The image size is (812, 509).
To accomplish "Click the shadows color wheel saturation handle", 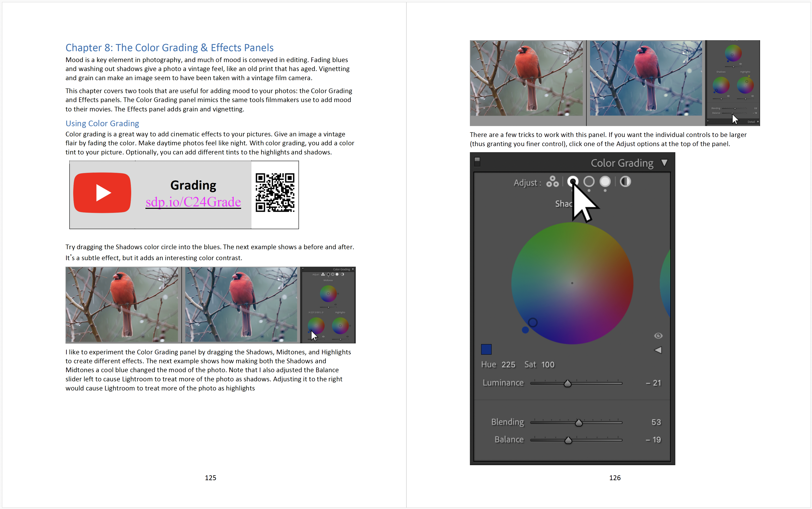I will point(533,322).
